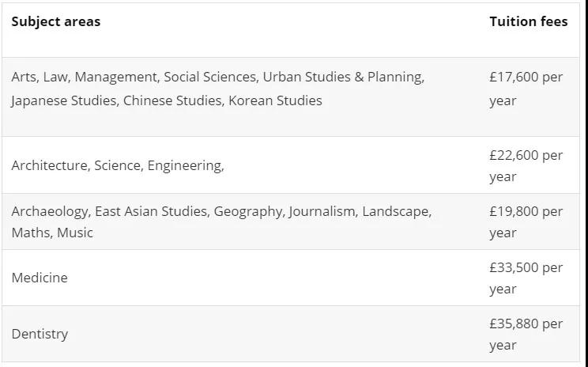Select the Journalism subject text
The height and width of the screenshot is (367, 588).
pyautogui.click(x=322, y=211)
